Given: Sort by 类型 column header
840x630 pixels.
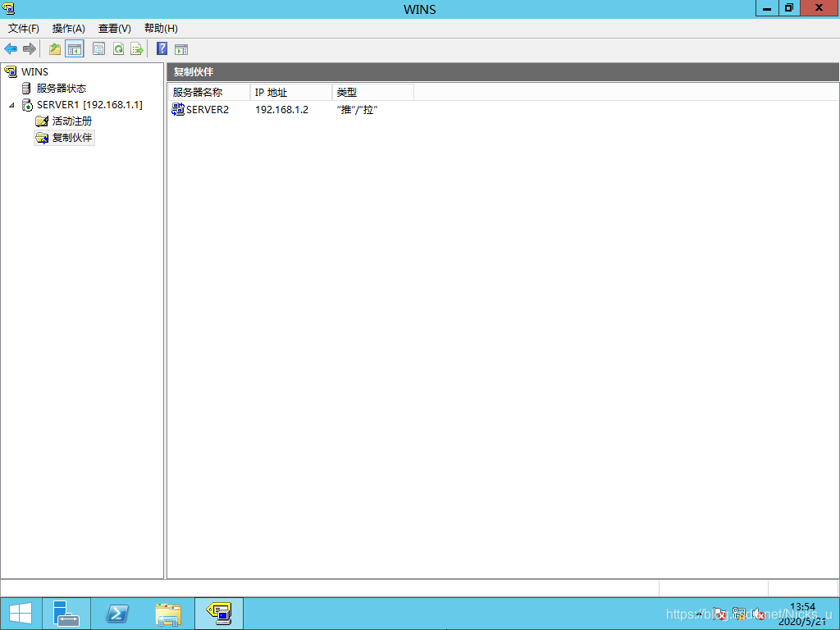Looking at the screenshot, I should [x=373, y=92].
